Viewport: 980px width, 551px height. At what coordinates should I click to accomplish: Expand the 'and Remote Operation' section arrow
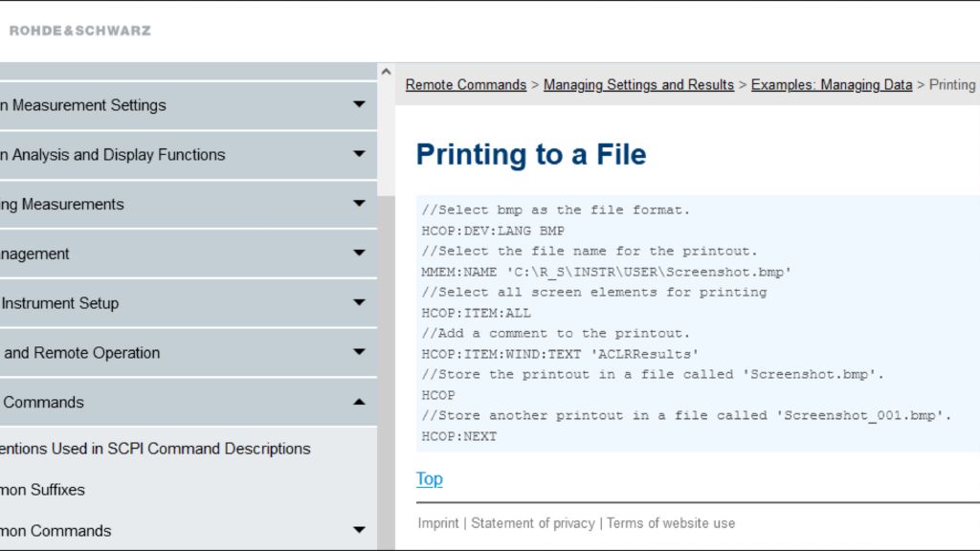click(x=359, y=352)
